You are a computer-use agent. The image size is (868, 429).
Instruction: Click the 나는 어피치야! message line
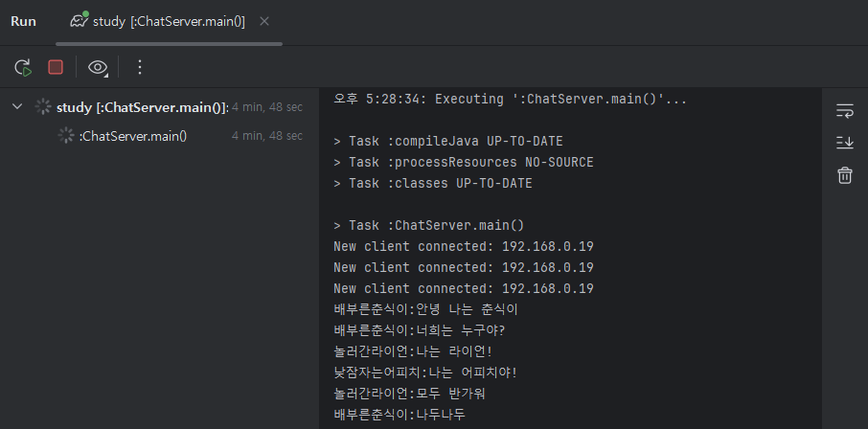point(425,373)
